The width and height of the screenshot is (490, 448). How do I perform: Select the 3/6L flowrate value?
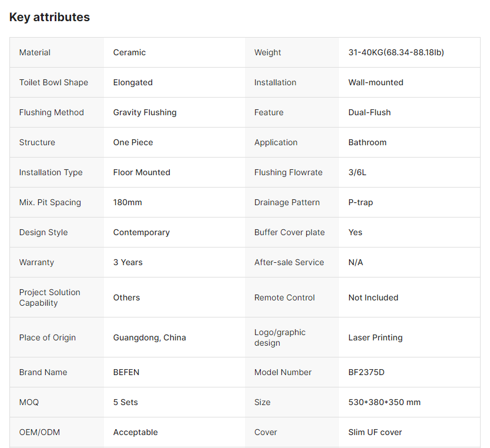(x=357, y=172)
